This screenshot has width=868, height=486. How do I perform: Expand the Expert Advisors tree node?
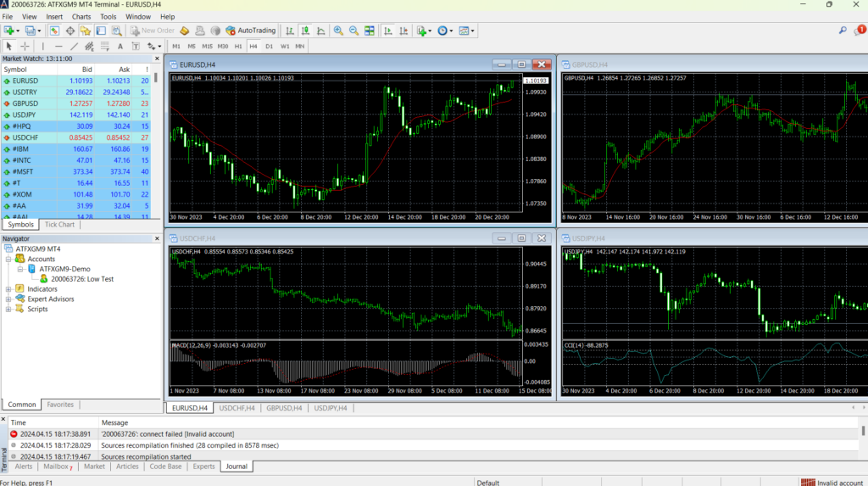pyautogui.click(x=8, y=299)
